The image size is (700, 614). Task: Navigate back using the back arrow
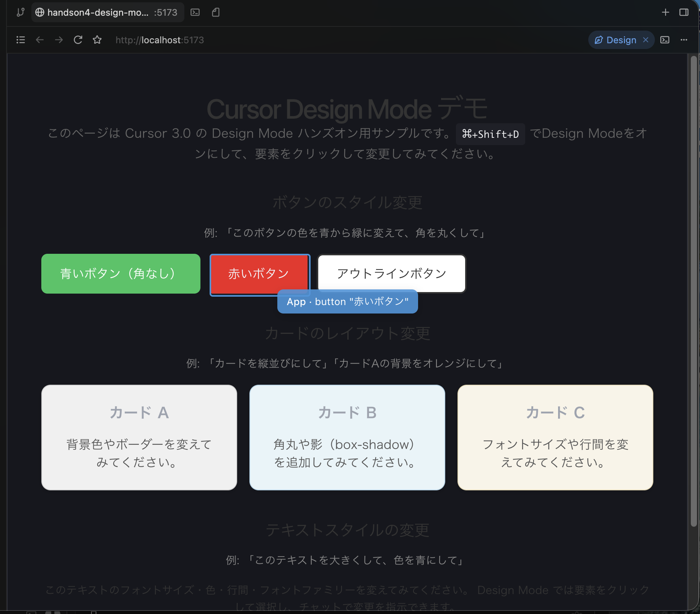tap(40, 40)
